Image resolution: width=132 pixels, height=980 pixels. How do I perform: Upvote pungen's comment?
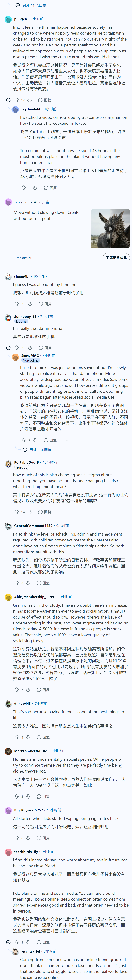tap(16, 100)
